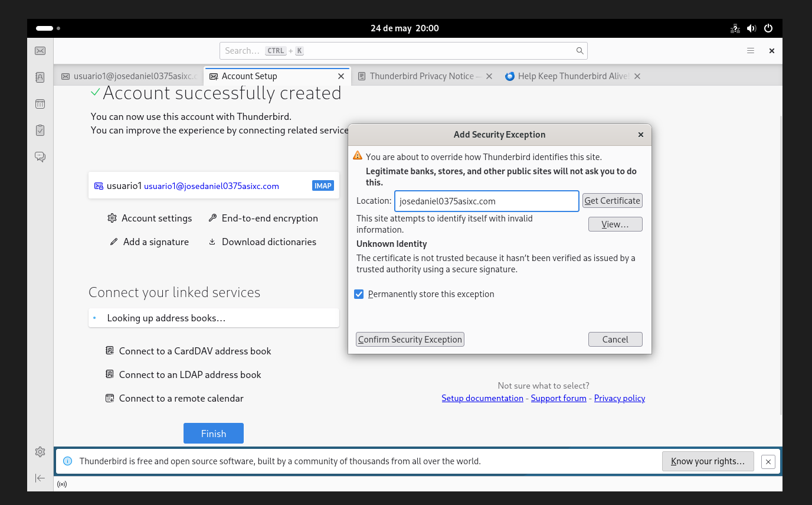Close the Help Keep Thunderbird Alive tab

click(637, 76)
